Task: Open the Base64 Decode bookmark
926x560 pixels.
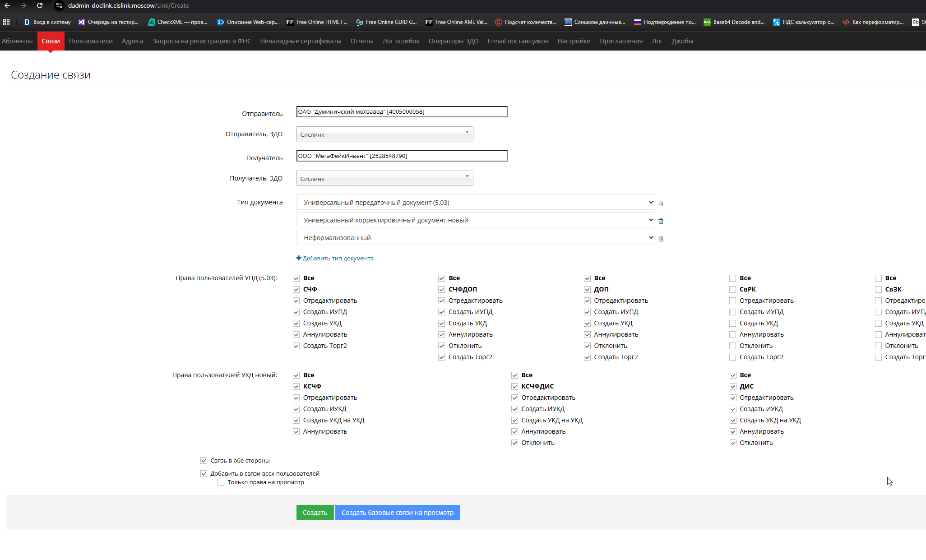Action: [734, 22]
